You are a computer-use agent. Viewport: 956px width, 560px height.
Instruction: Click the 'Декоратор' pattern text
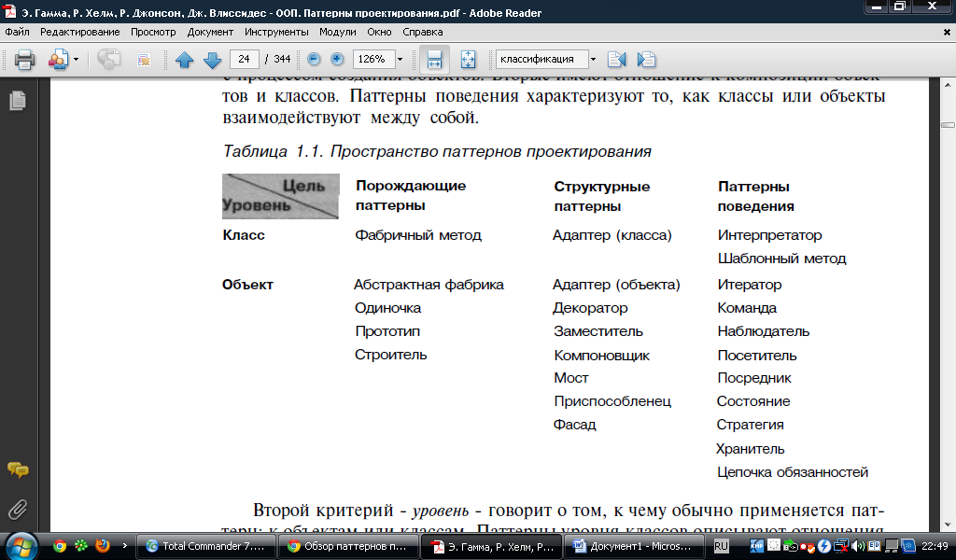[x=590, y=308]
